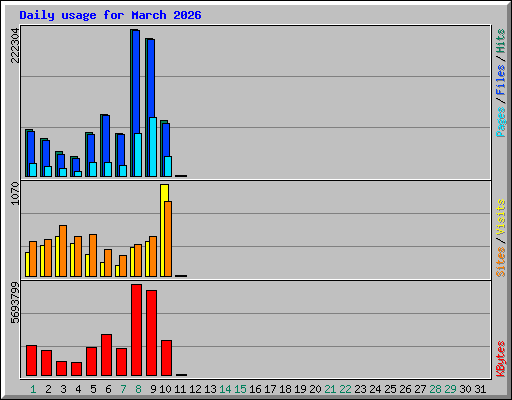Click the red KBytes bar for day 4
Viewport: 512px width, 400px height.
tap(76, 369)
